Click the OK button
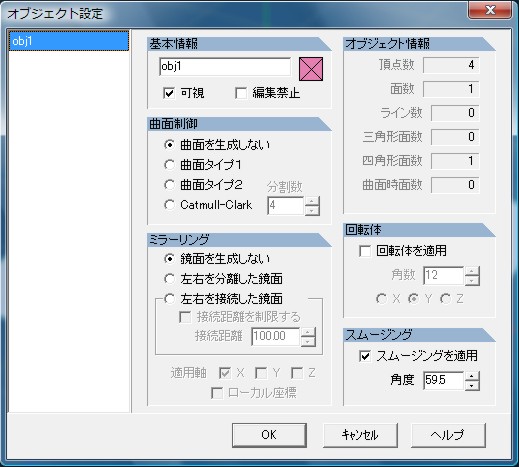The height and width of the screenshot is (467, 519). (269, 435)
